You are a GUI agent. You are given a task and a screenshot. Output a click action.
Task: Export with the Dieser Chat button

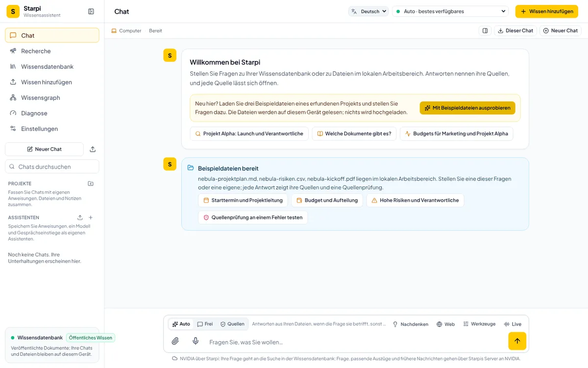pos(515,30)
